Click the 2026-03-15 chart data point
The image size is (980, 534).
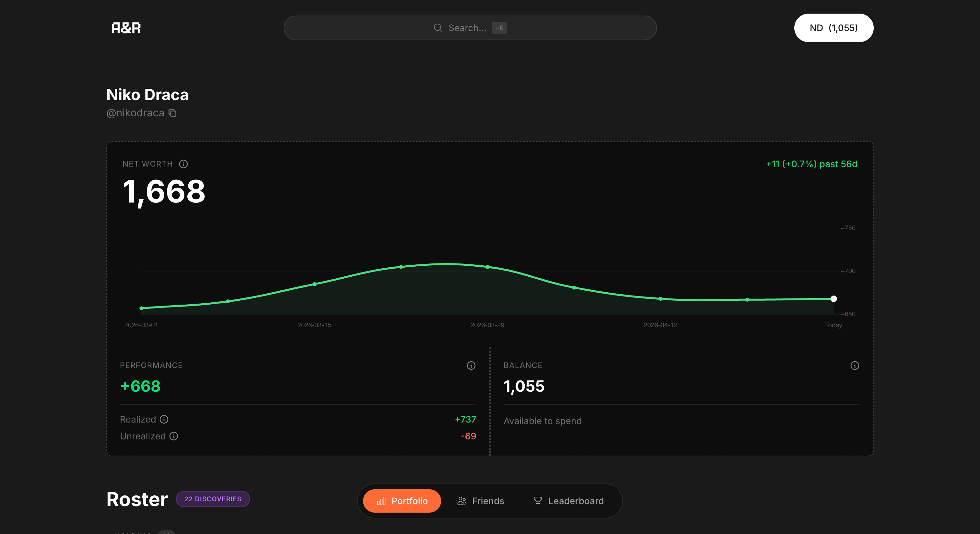[314, 284]
